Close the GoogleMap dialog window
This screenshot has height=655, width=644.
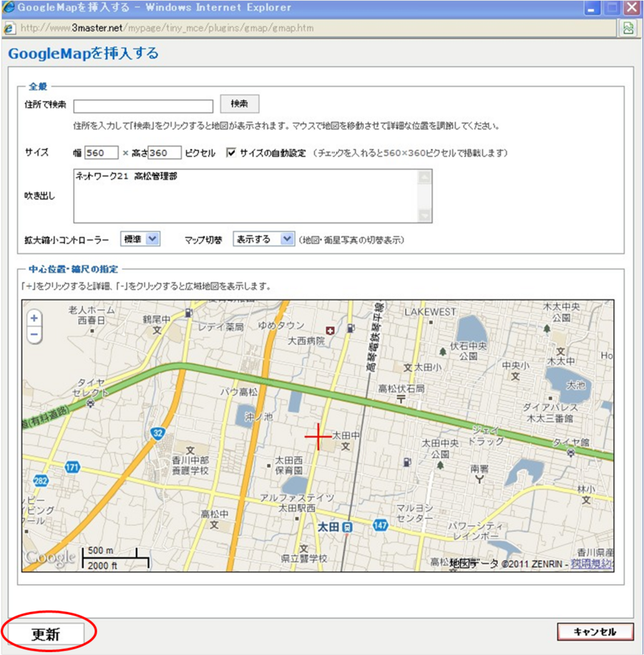pyautogui.click(x=632, y=8)
